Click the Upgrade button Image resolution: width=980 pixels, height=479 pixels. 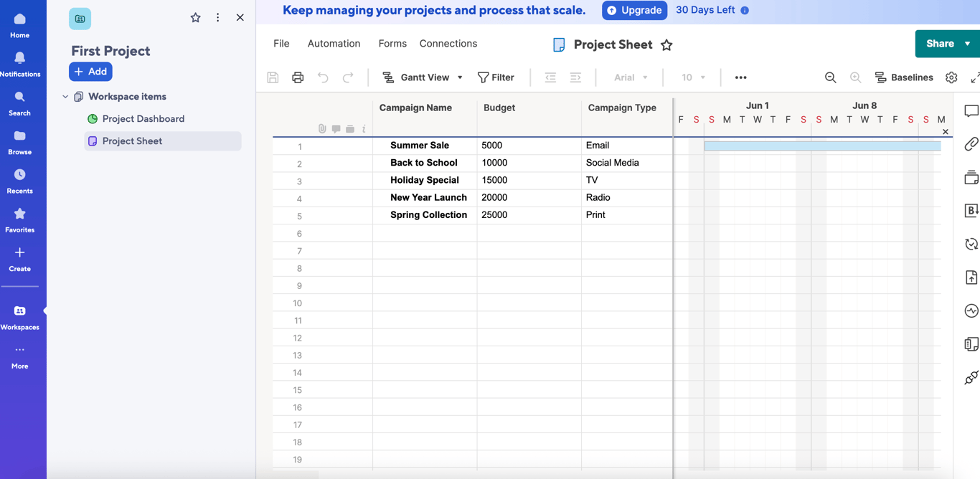634,10
